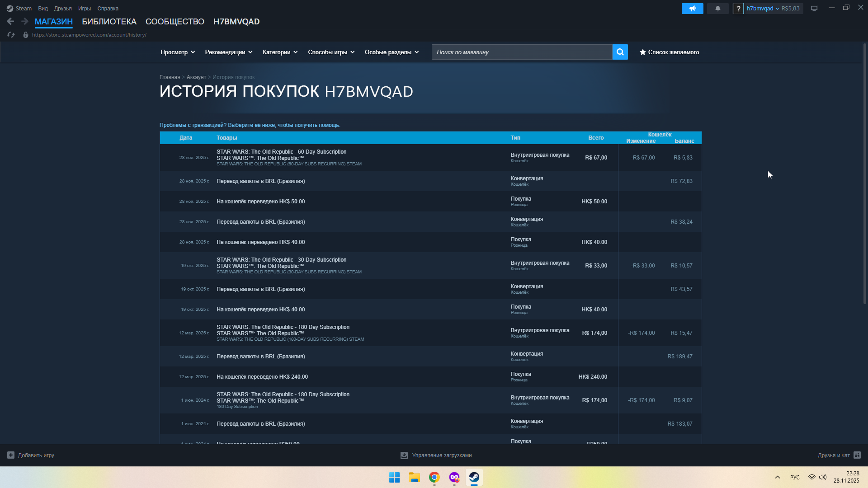
Task: Open Chrome from the Windows taskbar
Action: [434, 477]
